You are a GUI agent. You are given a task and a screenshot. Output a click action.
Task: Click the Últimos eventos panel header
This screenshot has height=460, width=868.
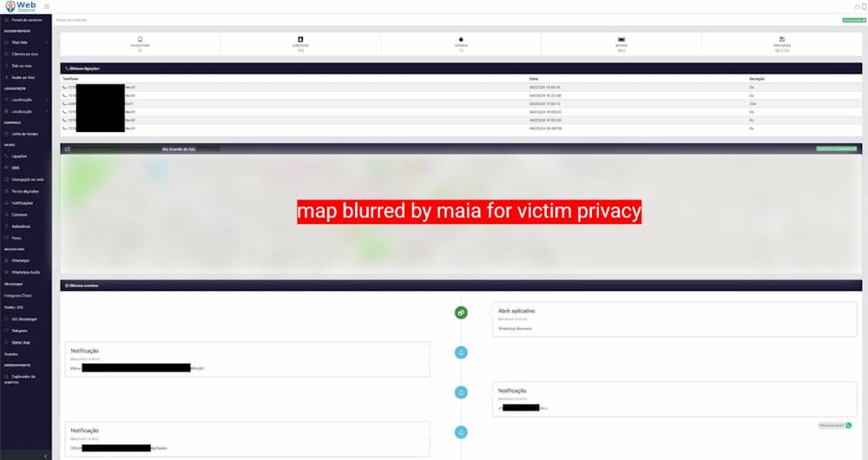461,286
